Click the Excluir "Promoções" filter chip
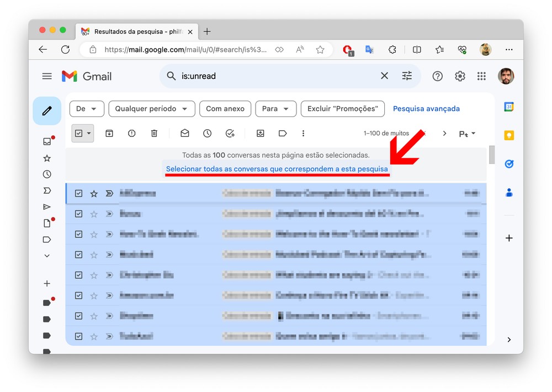 coord(343,109)
